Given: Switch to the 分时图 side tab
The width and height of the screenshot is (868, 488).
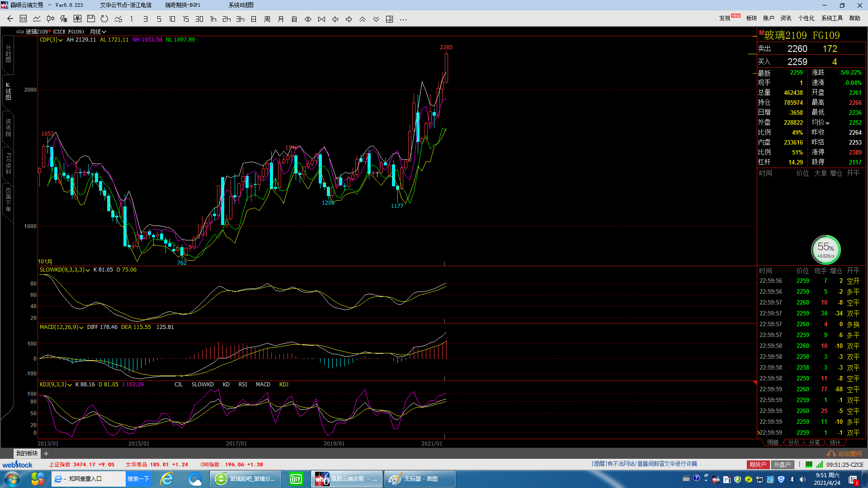Looking at the screenshot, I should click(8, 54).
